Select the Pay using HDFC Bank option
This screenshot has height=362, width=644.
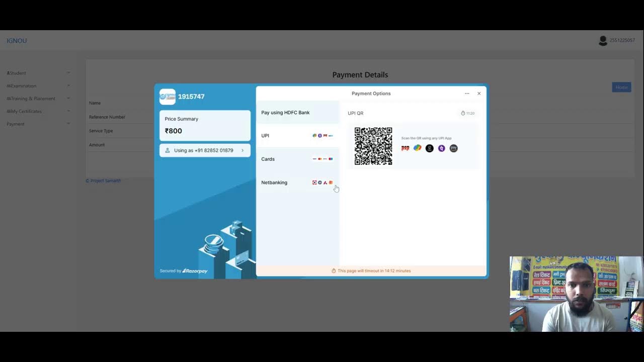click(298, 113)
